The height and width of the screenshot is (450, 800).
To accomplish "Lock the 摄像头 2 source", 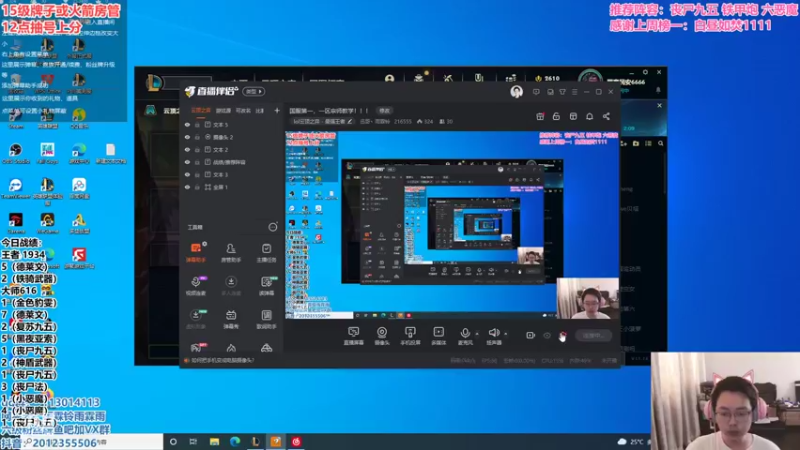I will coord(197,137).
